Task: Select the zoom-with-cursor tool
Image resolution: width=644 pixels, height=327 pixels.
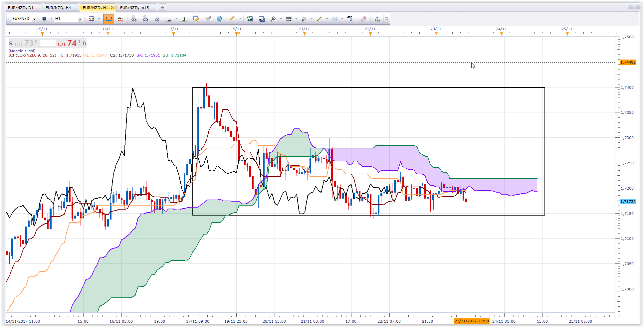Action: click(x=157, y=19)
